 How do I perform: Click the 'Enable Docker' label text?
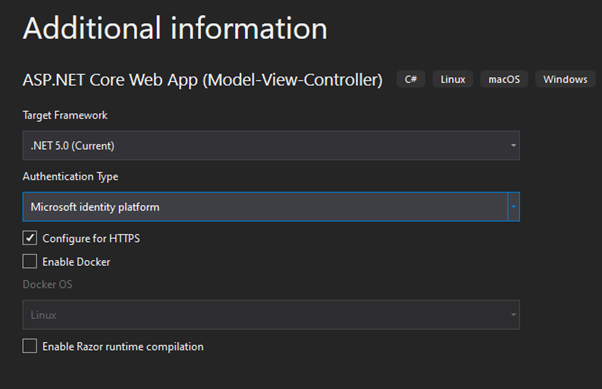[76, 262]
